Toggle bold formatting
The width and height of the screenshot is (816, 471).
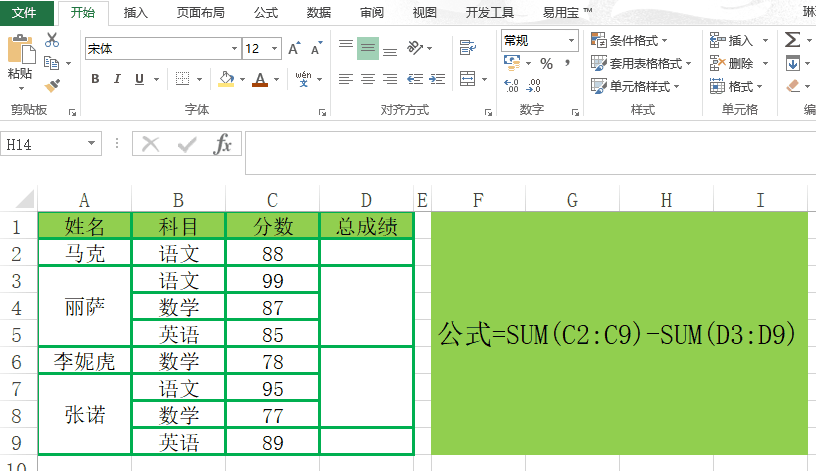[95, 79]
